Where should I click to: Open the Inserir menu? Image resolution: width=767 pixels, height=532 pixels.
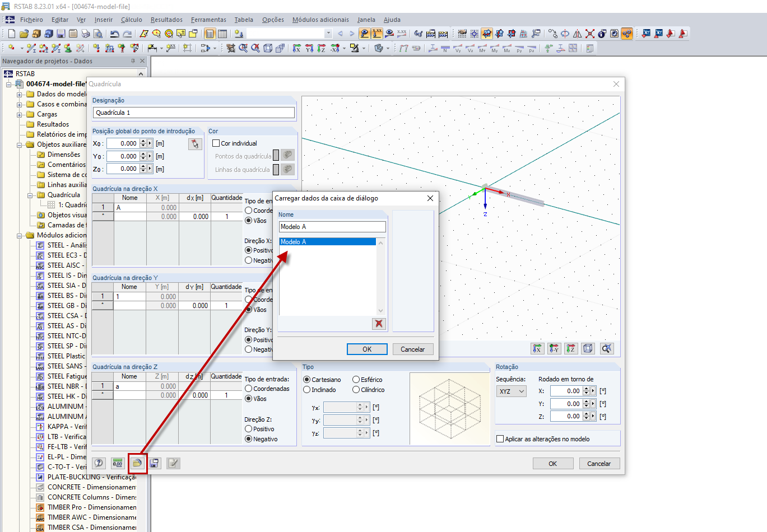click(x=104, y=20)
